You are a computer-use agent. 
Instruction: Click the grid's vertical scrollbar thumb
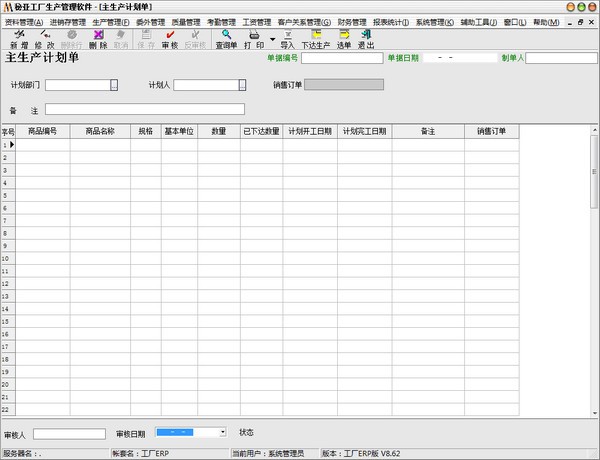click(x=594, y=171)
